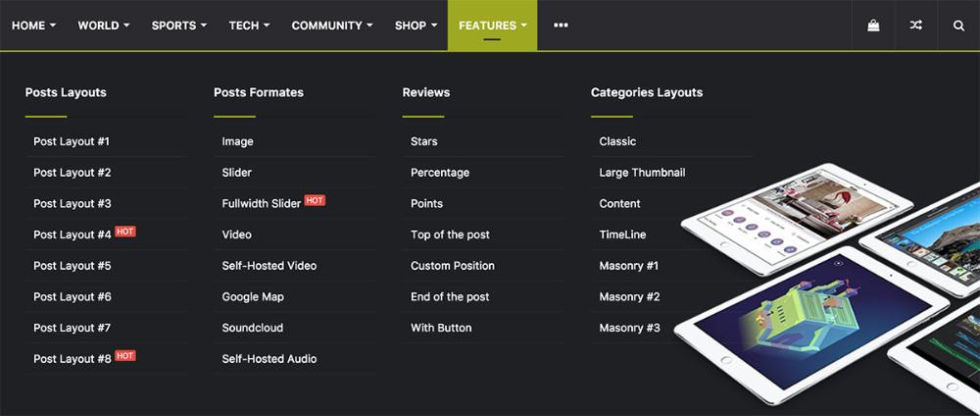The height and width of the screenshot is (416, 980).
Task: Click the Reviews column heading
Action: point(426,92)
